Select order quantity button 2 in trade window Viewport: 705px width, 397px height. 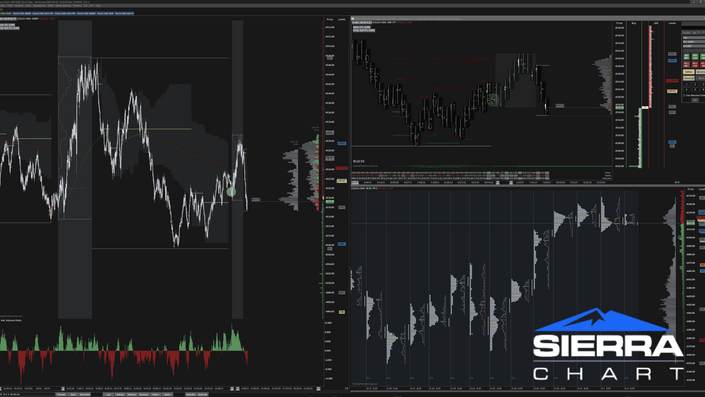pyautogui.click(x=695, y=84)
